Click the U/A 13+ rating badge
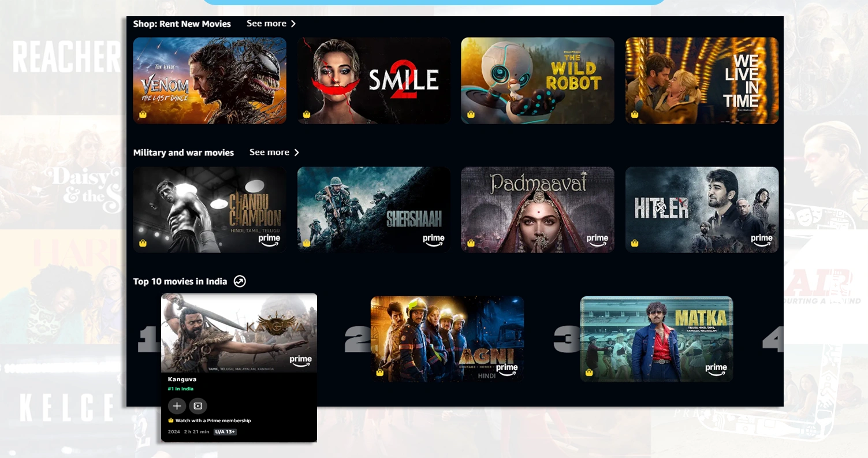This screenshot has width=868, height=458. (225, 431)
